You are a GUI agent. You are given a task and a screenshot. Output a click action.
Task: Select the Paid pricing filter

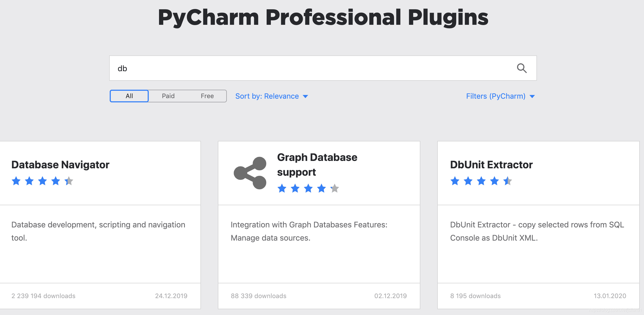[168, 96]
